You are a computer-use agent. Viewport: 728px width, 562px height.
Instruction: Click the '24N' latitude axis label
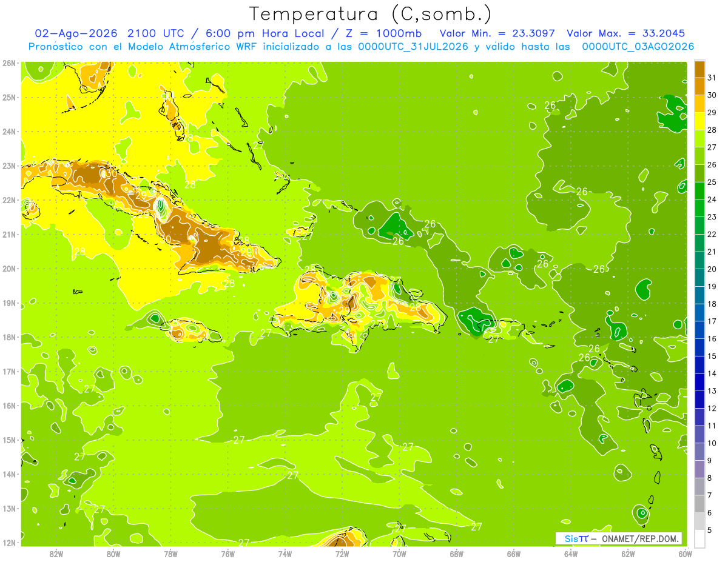[x=8, y=132]
